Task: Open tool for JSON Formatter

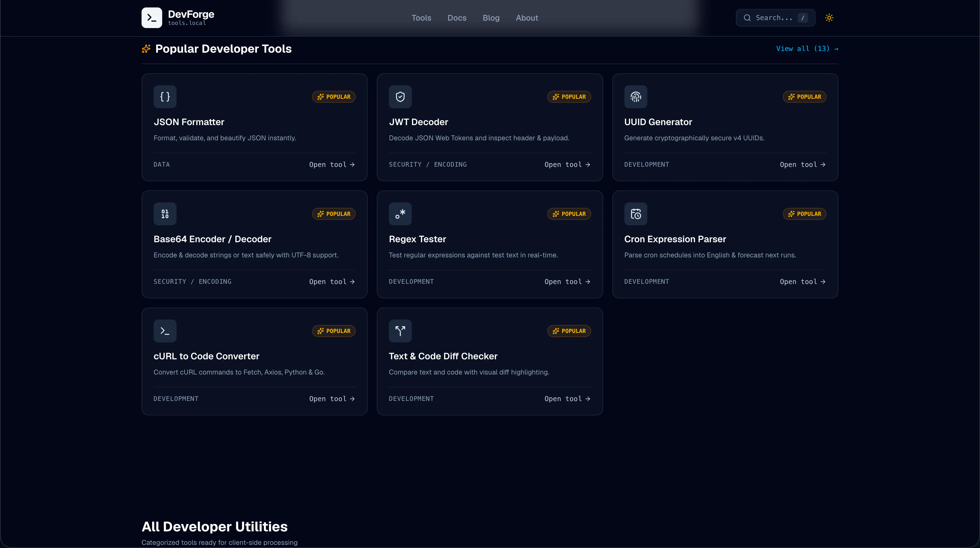Action: point(332,165)
